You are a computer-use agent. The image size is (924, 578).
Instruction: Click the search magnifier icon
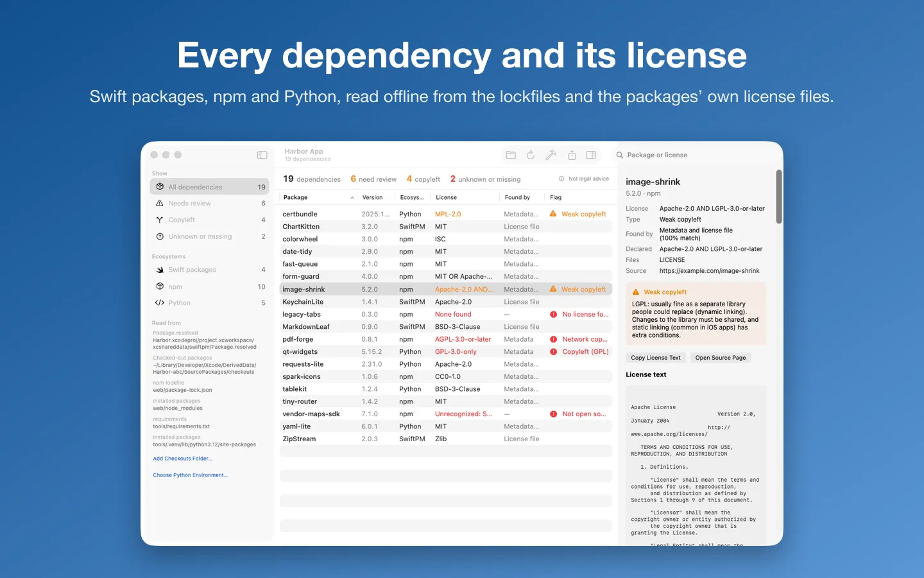tap(620, 155)
